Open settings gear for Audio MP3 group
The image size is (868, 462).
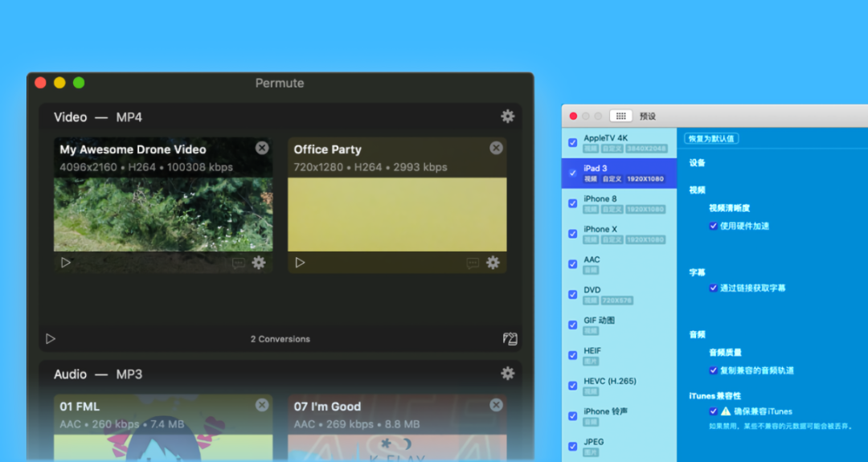click(507, 374)
